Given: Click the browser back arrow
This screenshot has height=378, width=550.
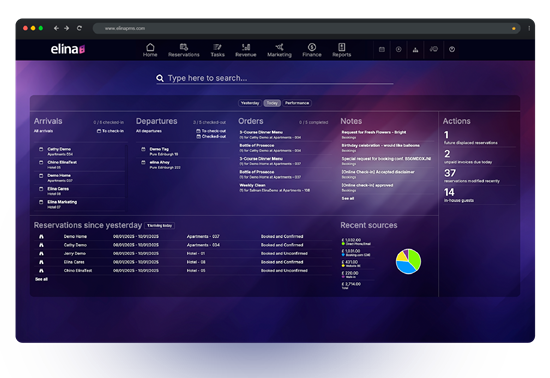Looking at the screenshot, I should click(56, 28).
